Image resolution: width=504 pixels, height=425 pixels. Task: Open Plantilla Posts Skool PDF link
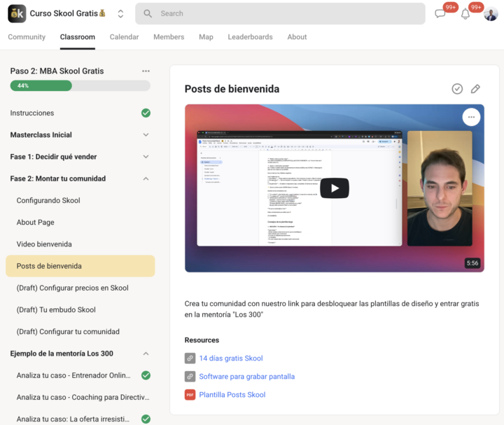pyautogui.click(x=232, y=395)
